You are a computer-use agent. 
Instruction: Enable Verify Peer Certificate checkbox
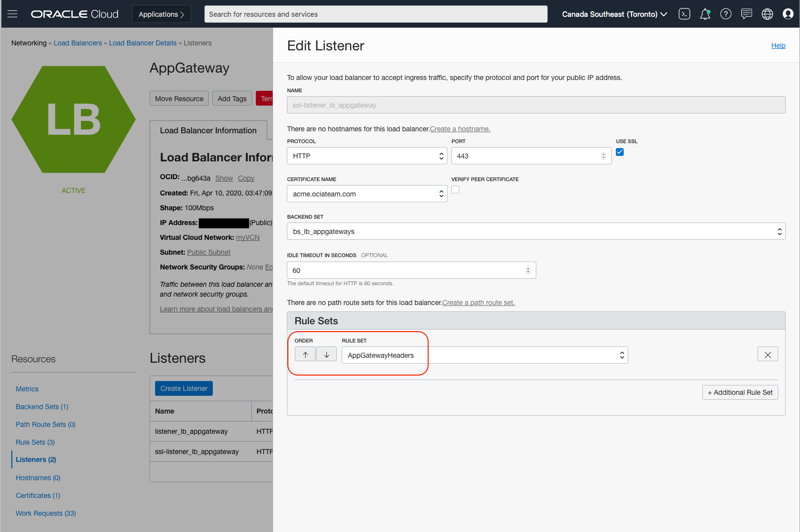click(455, 190)
